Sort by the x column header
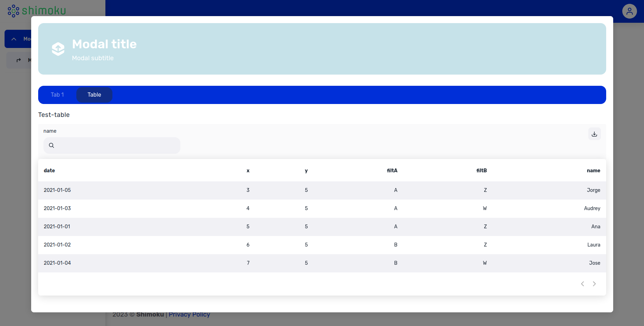 click(x=248, y=171)
